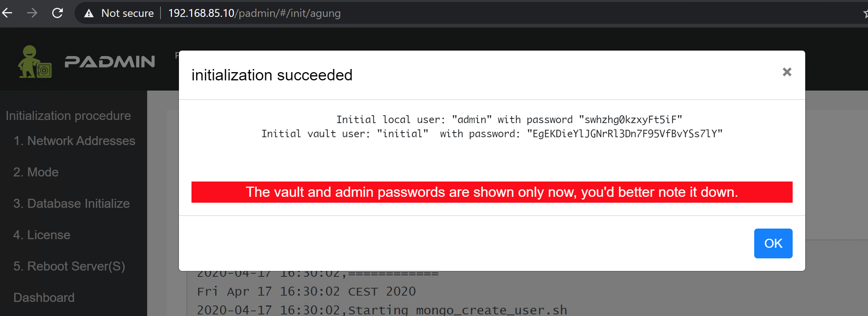Reload the page with refresh icon
The height and width of the screenshot is (316, 868).
(x=58, y=13)
